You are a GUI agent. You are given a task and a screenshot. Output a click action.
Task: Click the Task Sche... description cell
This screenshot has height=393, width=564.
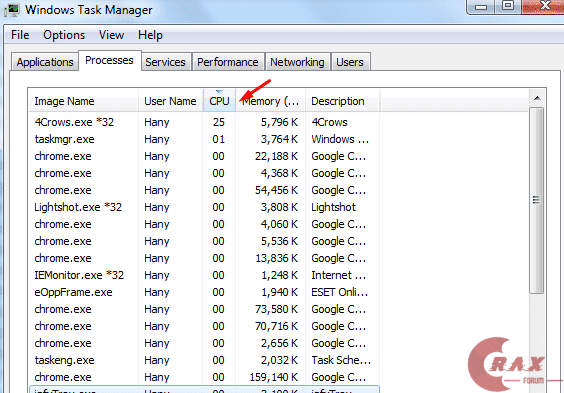pyautogui.click(x=341, y=360)
